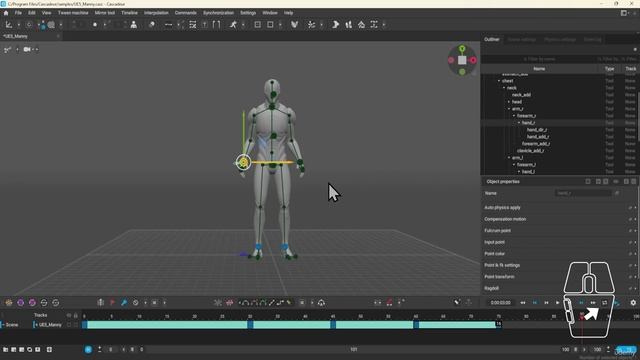Select neck_add in the Outliner
The height and width of the screenshot is (360, 640).
[521, 95]
